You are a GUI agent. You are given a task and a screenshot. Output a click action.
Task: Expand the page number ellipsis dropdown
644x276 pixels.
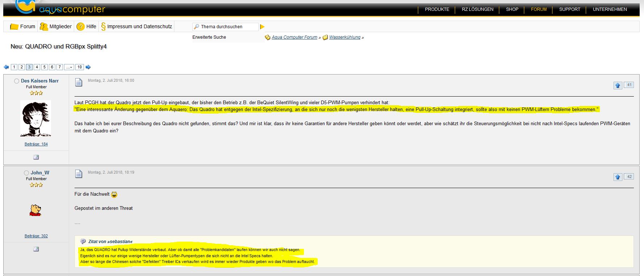click(x=69, y=67)
